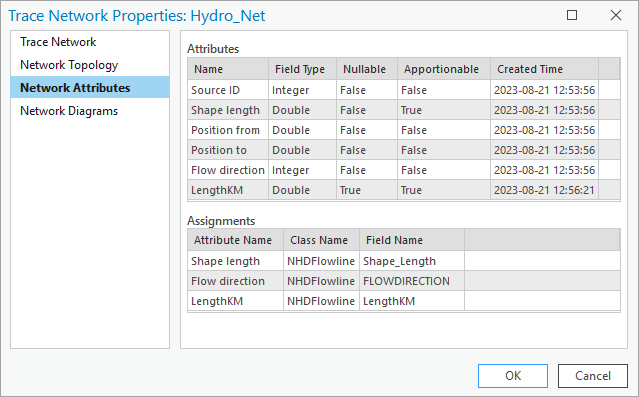Click the Class Name column header
Screen dimensions: 639x397
(x=322, y=240)
